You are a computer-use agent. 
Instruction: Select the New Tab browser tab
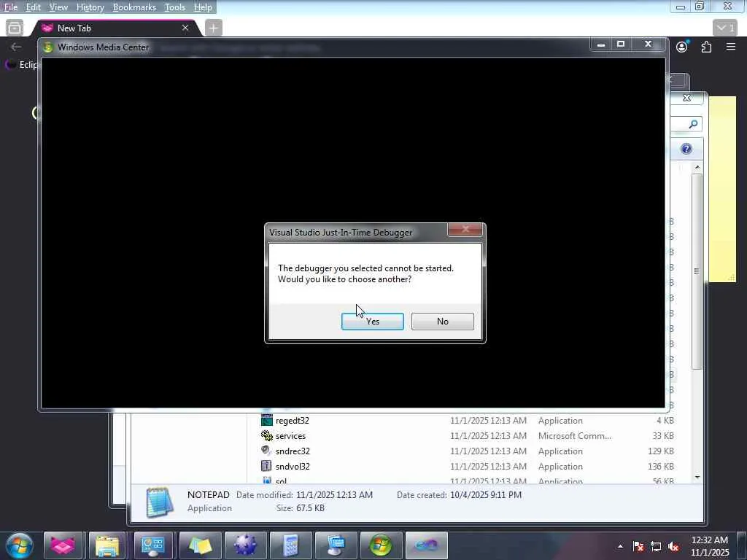point(115,28)
